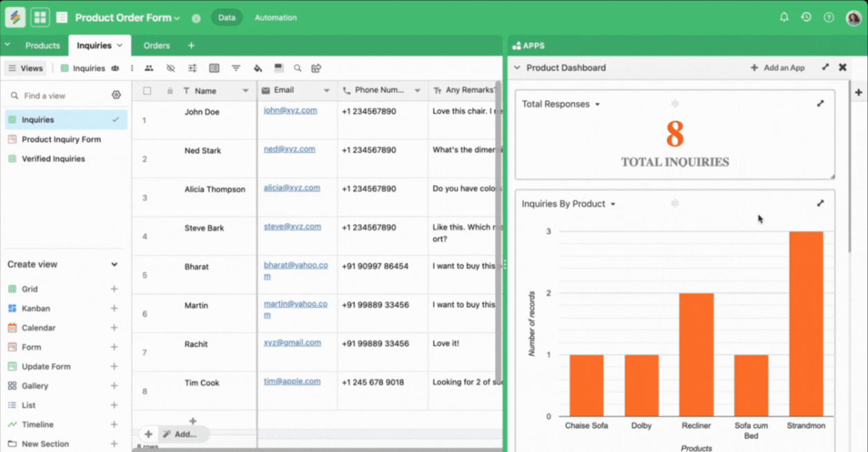Click the collaborators people icon in toolbar

(x=148, y=68)
